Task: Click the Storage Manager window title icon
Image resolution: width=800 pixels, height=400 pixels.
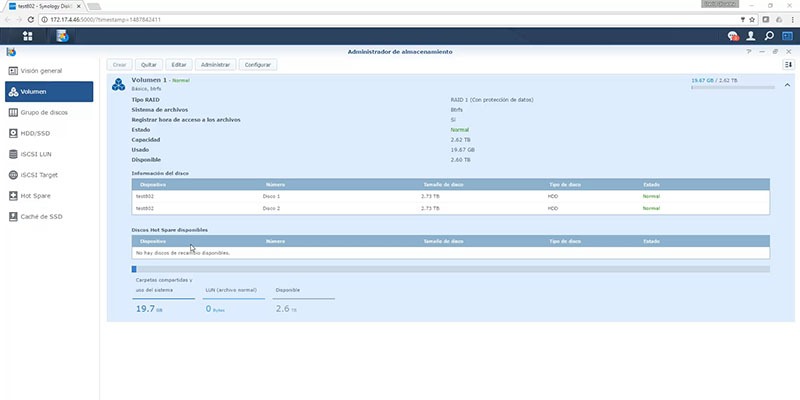Action: (x=11, y=52)
